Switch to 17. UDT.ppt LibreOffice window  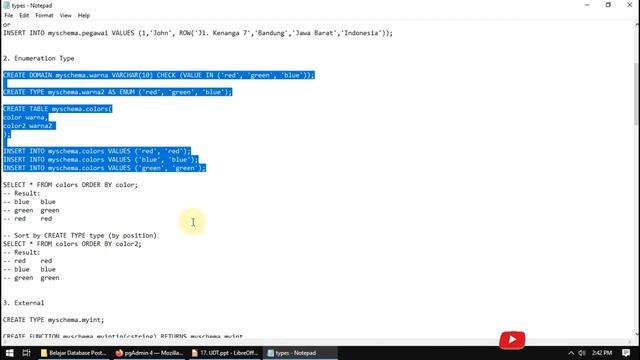224,353
